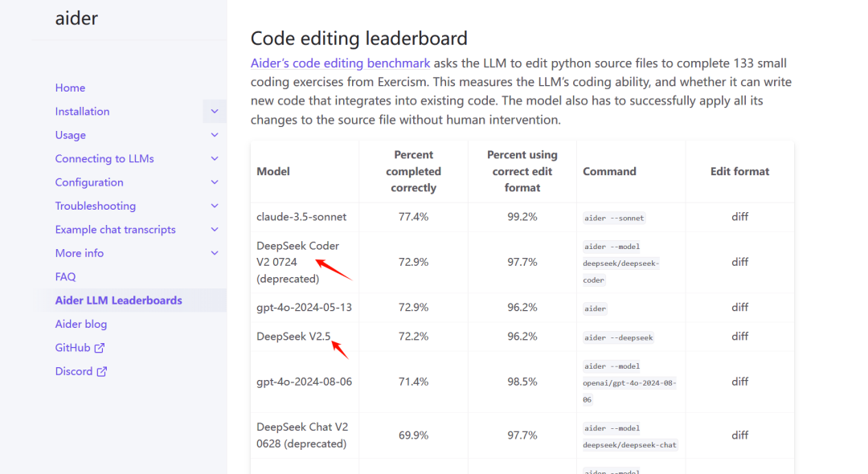Expand Troubleshooting section chevron
Viewport: 868px width, 474px height.
pyautogui.click(x=215, y=206)
